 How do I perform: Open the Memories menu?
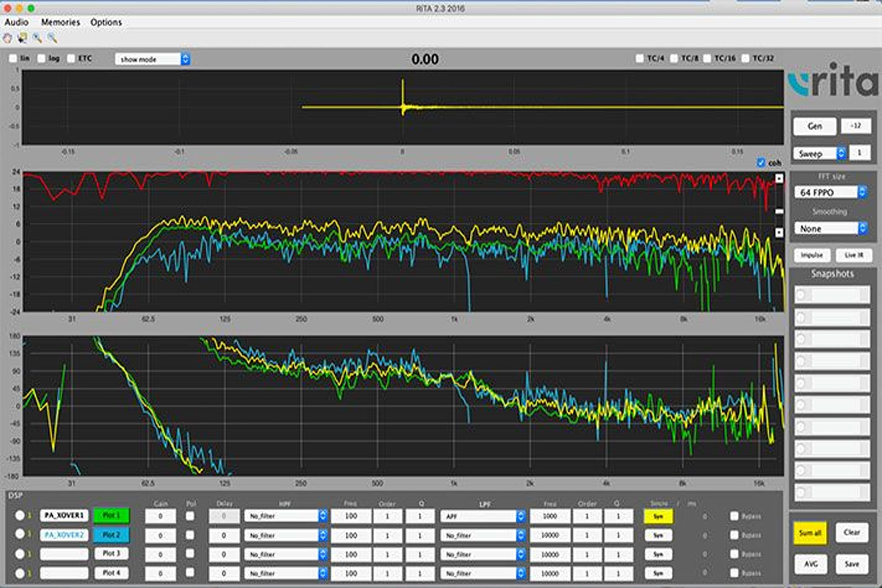pyautogui.click(x=60, y=22)
